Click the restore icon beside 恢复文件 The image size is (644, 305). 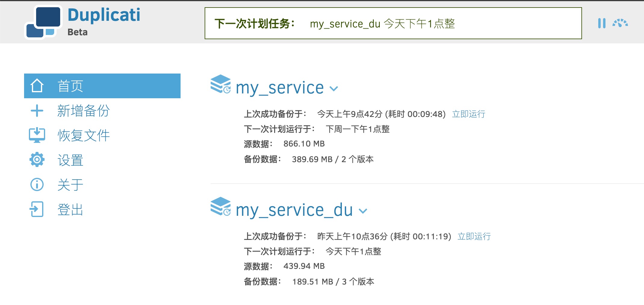(37, 135)
